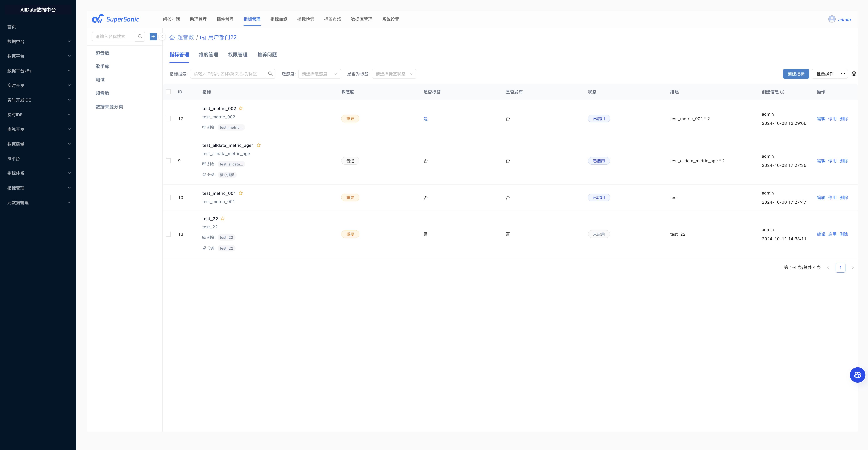This screenshot has height=450, width=868.
Task: Edit the test_metric_002 row
Action: pyautogui.click(x=821, y=119)
